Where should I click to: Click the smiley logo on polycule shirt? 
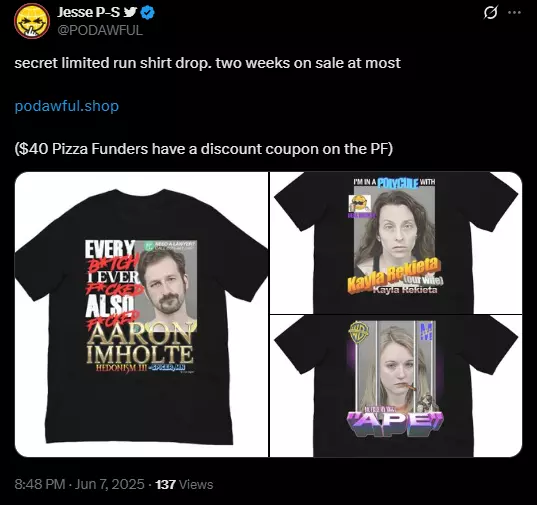pyautogui.click(x=359, y=204)
